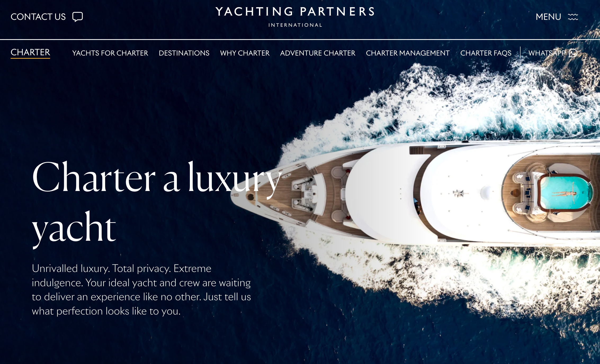The image size is (600, 364).
Task: Click the WhatsApp chat icon
Action: point(573,53)
